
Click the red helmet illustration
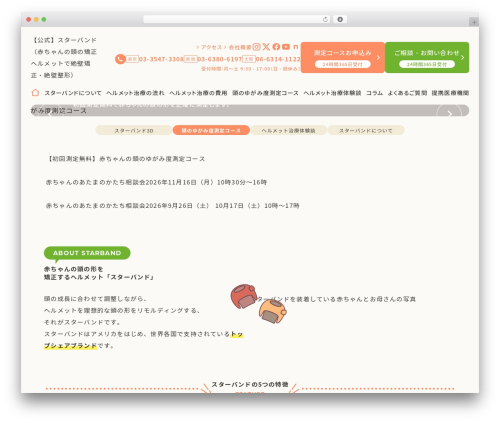[x=244, y=296]
